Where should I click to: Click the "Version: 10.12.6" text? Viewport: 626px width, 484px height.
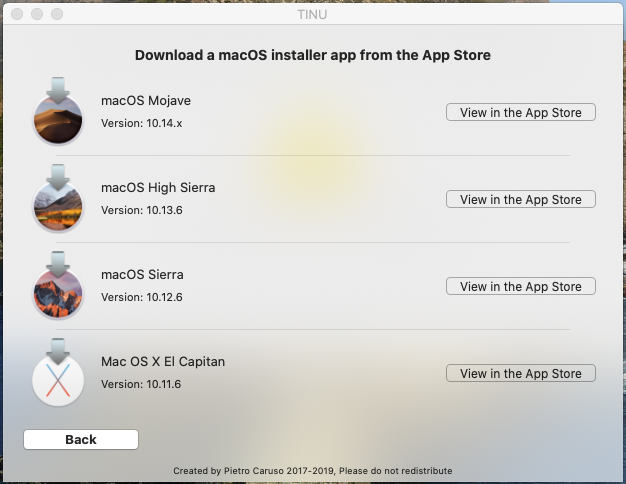[x=142, y=298]
